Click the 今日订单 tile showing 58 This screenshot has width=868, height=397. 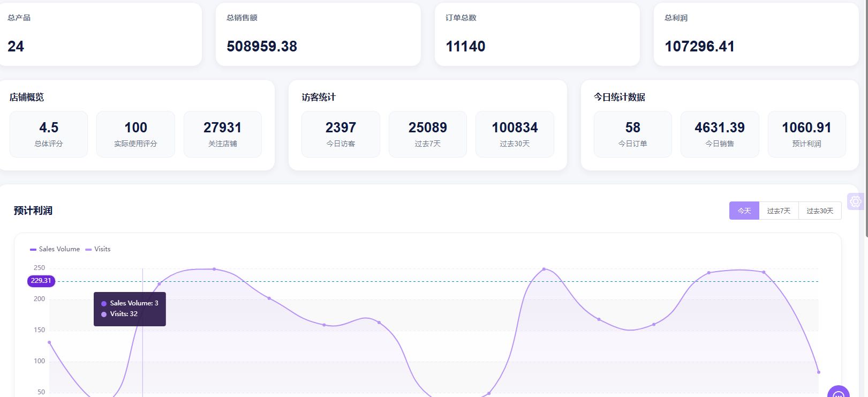pyautogui.click(x=633, y=134)
